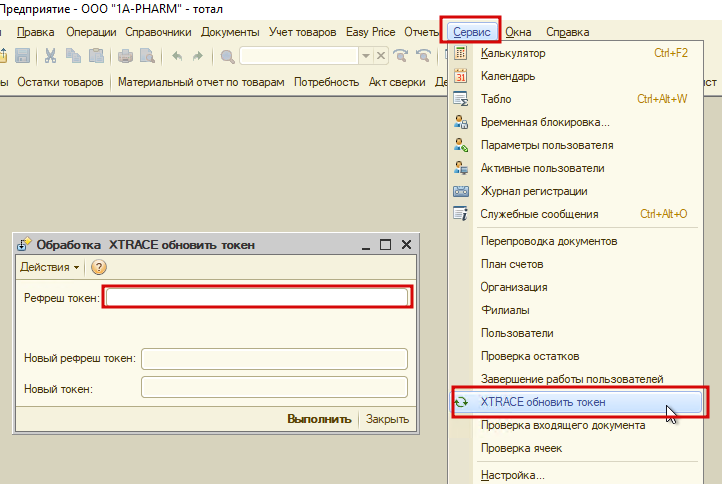The width and height of the screenshot is (722, 484).
Task: Click the Новый рефреш токен field
Action: [274, 359]
